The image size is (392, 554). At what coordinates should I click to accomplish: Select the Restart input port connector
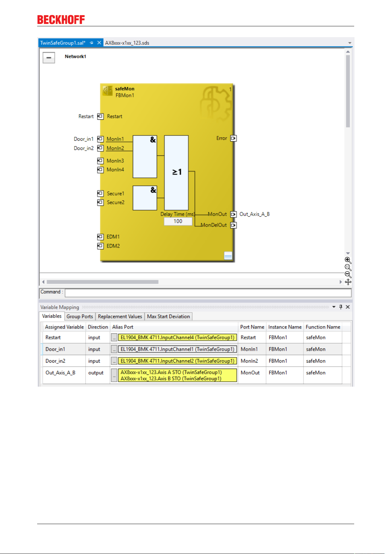click(x=100, y=116)
